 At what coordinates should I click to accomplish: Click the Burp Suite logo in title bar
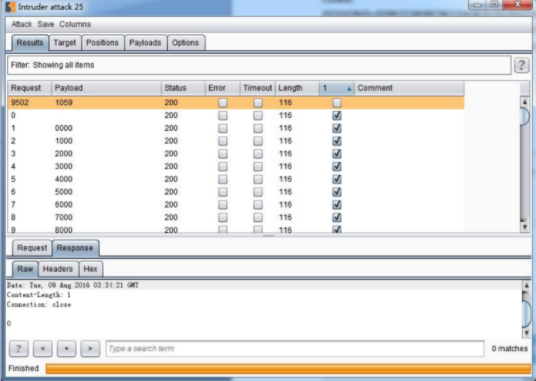pyautogui.click(x=10, y=7)
